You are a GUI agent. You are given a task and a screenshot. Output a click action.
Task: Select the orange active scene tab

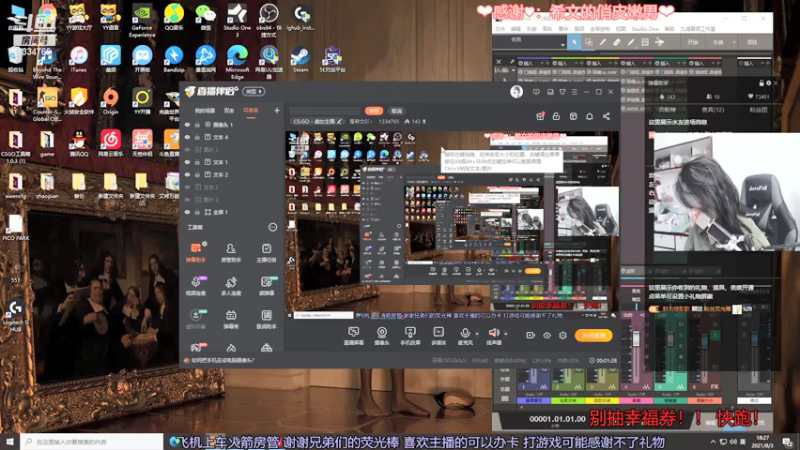click(x=251, y=110)
